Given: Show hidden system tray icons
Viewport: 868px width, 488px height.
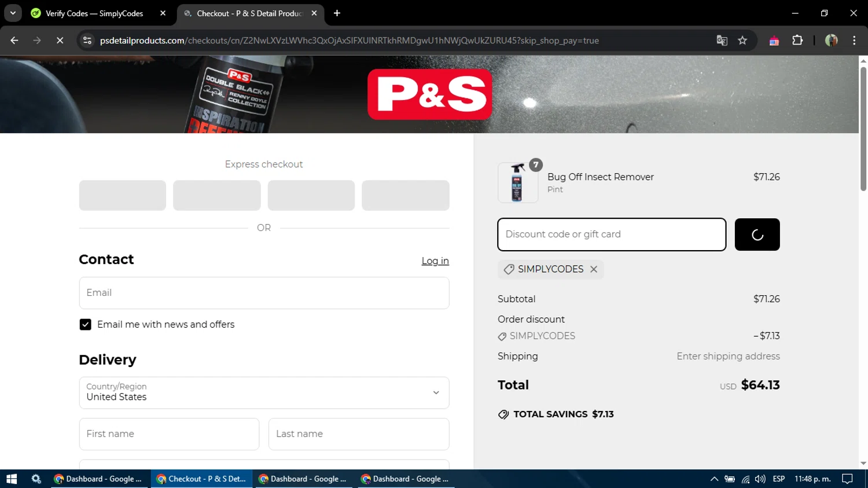Looking at the screenshot, I should click(714, 479).
